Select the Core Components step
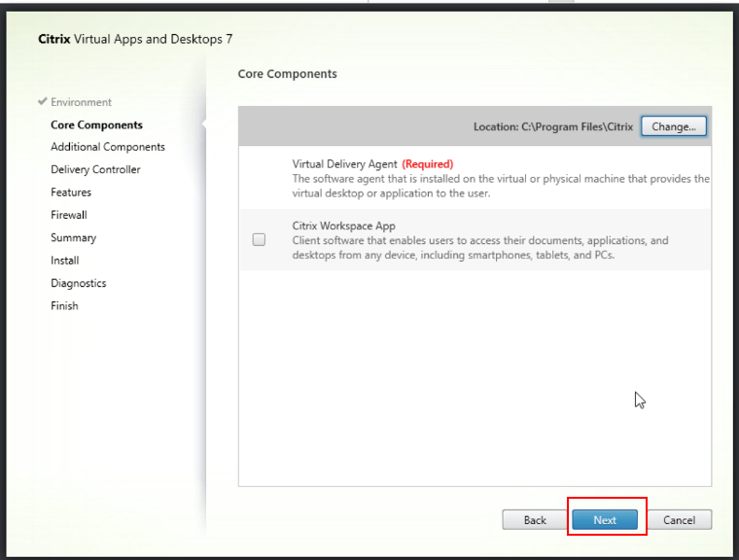Screen dimensions: 739x560 [96, 124]
